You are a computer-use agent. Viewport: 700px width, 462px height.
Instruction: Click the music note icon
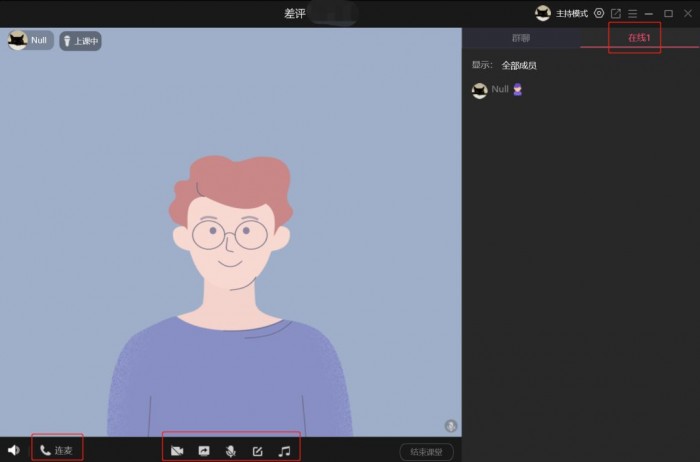click(284, 451)
